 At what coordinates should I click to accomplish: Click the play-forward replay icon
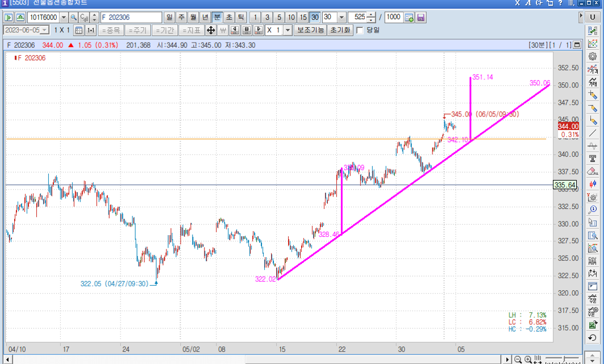coord(259,30)
